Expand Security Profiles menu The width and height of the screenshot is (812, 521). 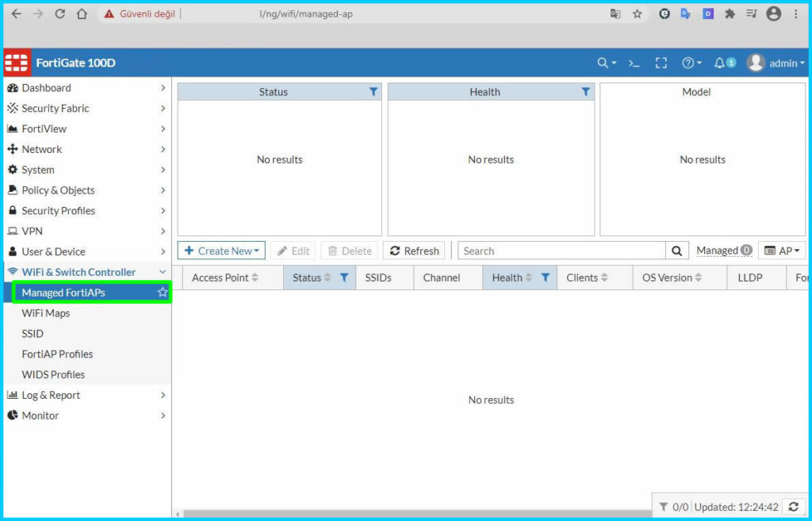pos(86,211)
